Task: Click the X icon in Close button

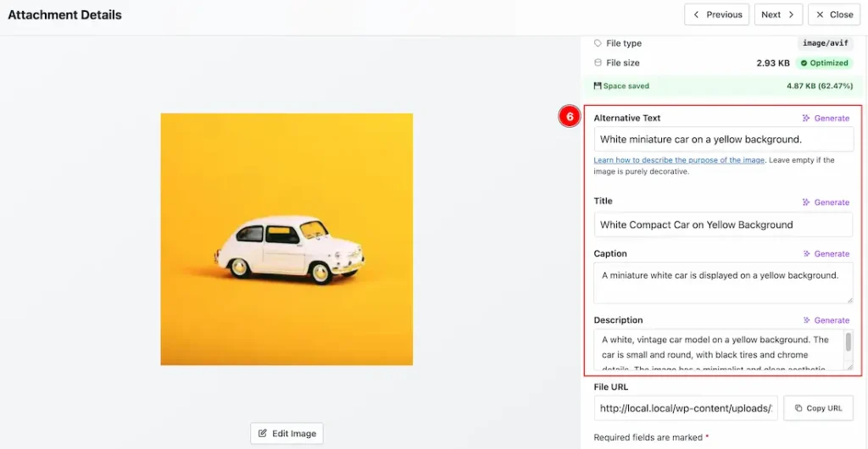Action: point(820,14)
